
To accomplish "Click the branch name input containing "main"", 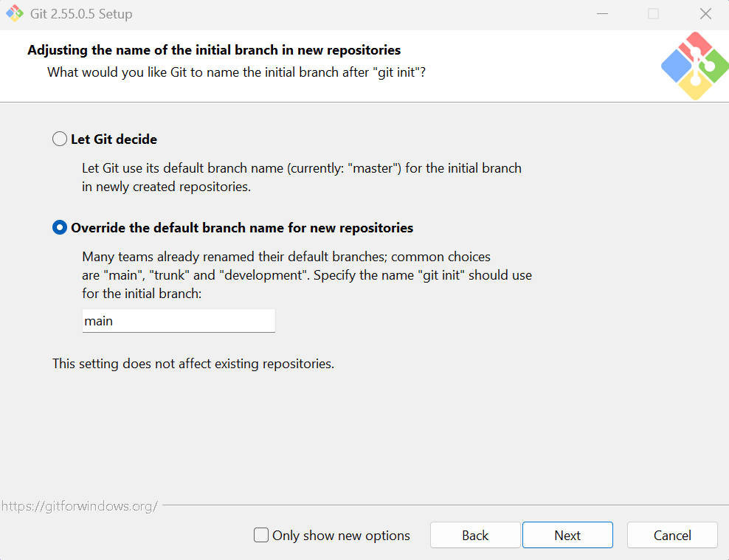I will click(179, 321).
